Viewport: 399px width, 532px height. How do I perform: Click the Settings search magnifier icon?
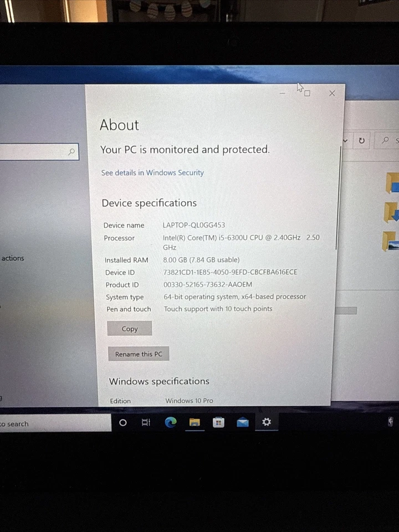pos(71,152)
